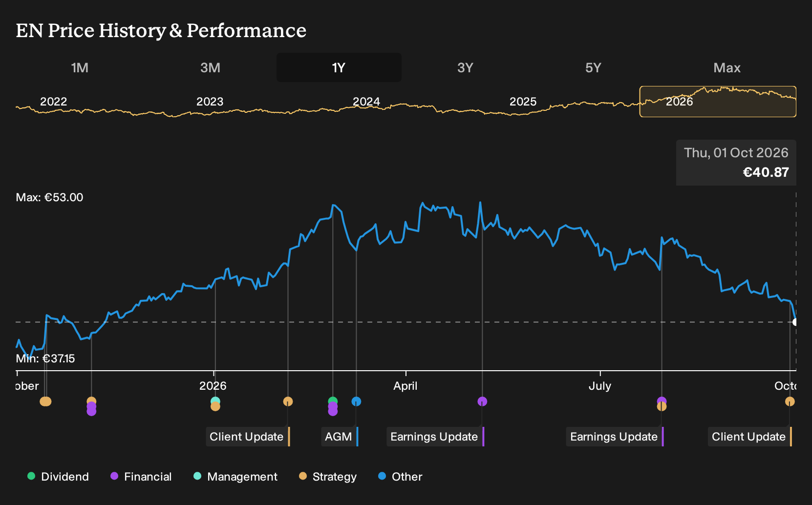
Task: Open the Client Update label near 2026
Action: pos(248,437)
